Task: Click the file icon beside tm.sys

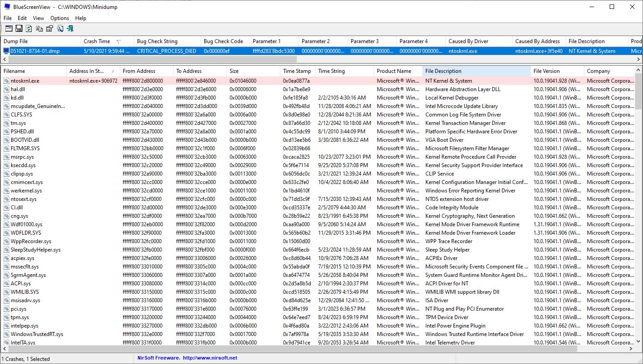Action: pyautogui.click(x=7, y=123)
